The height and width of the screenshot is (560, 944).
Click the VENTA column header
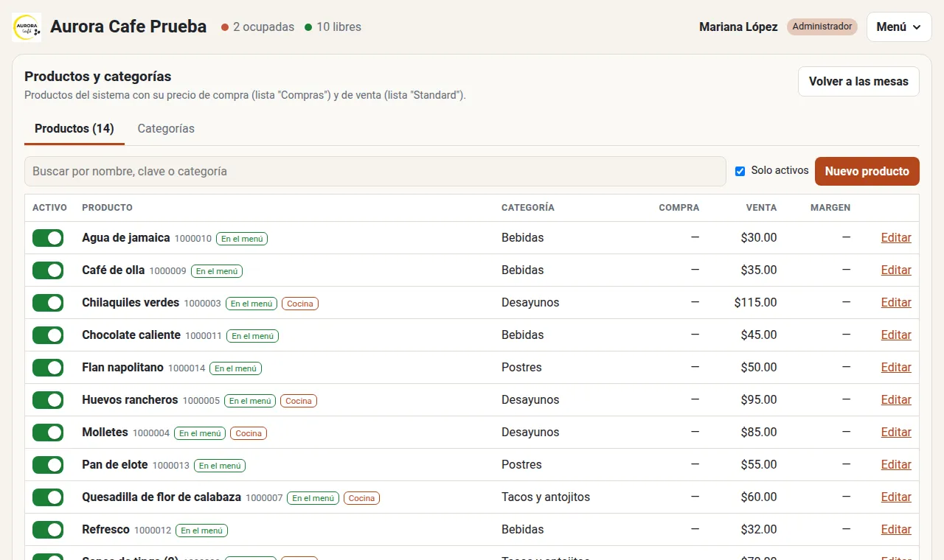tap(761, 208)
